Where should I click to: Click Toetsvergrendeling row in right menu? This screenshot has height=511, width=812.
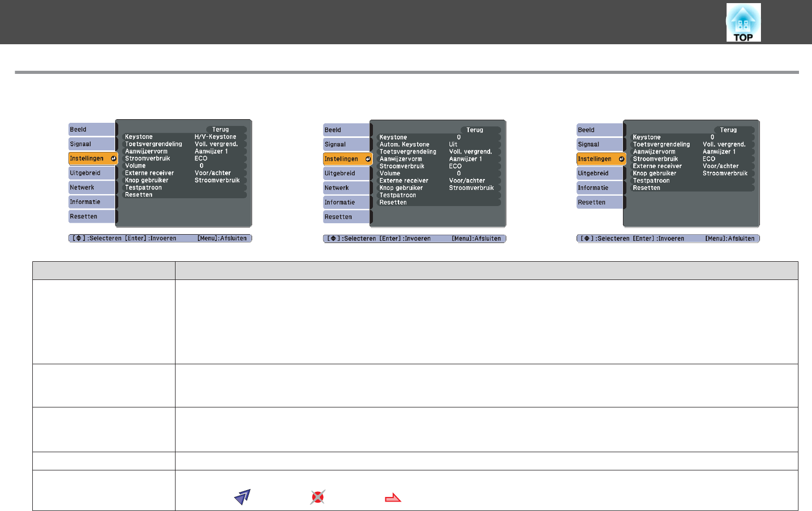[x=692, y=145]
